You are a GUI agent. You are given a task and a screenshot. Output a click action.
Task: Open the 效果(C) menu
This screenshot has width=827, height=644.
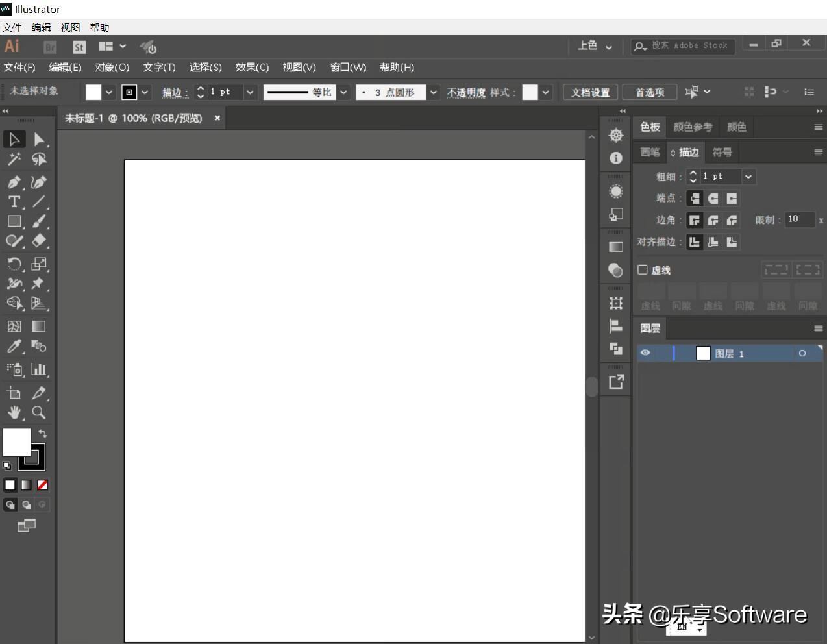[x=253, y=67]
